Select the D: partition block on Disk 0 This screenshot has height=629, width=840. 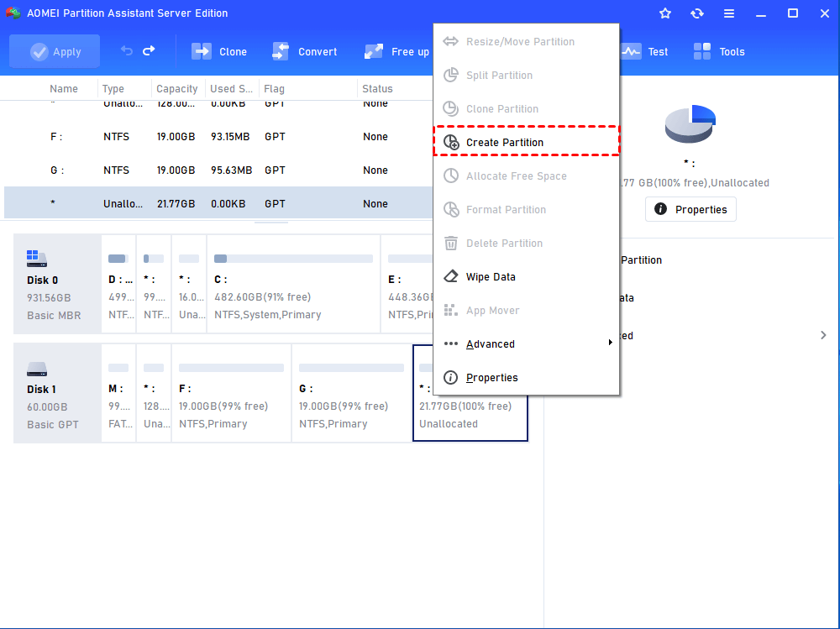(118, 284)
